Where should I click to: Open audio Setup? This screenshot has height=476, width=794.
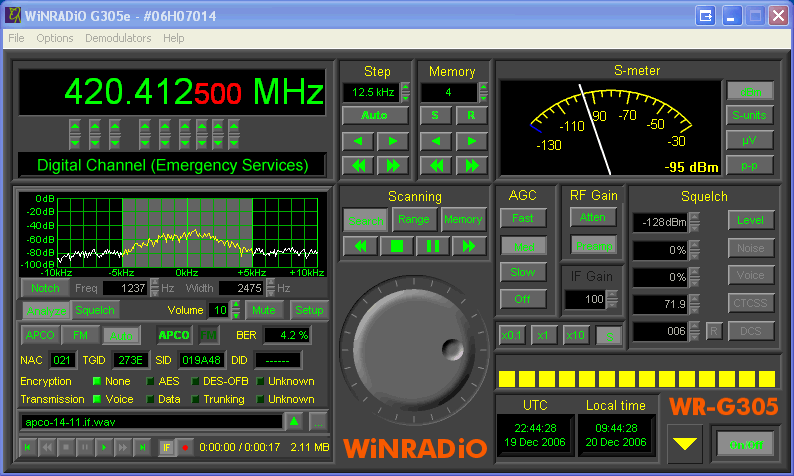click(309, 310)
